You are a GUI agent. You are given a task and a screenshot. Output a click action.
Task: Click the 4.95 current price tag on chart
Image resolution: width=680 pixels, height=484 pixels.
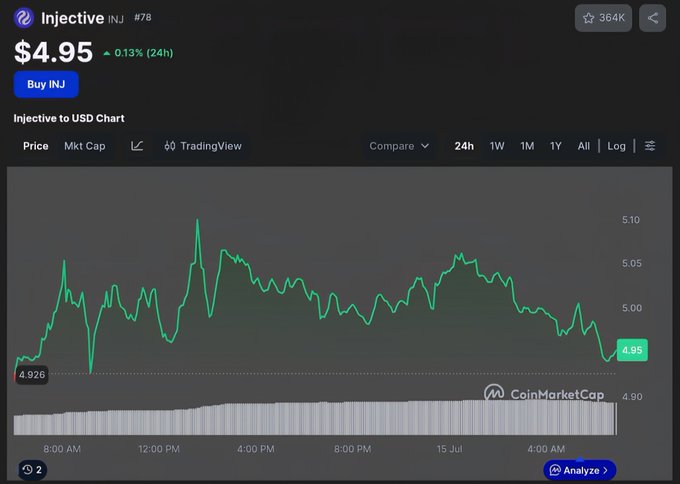tap(632, 350)
